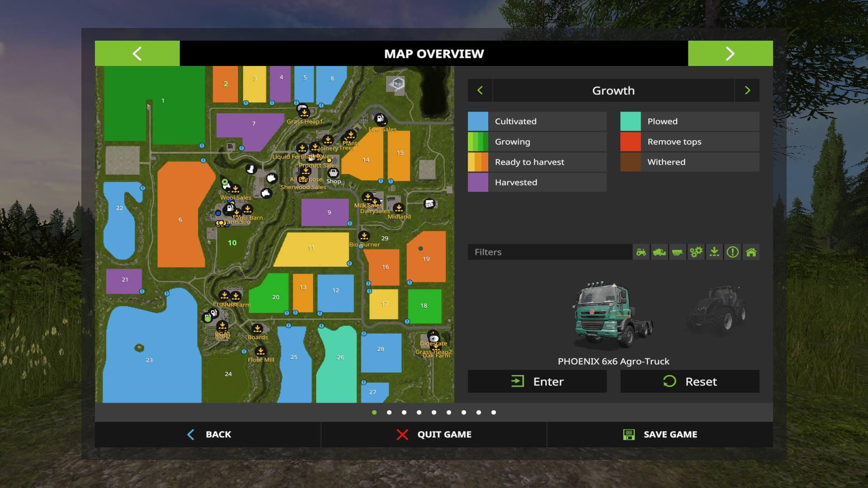The width and height of the screenshot is (868, 488).
Task: Toggle the trailer filter icon
Action: (678, 252)
